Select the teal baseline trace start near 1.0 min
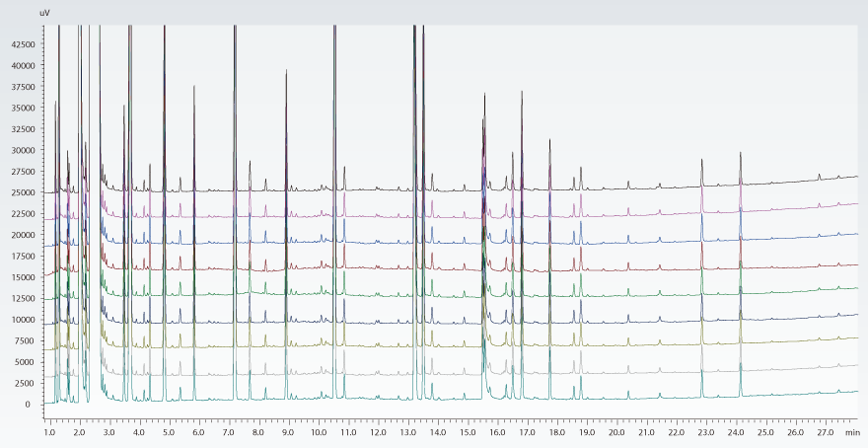The image size is (868, 448). click(x=45, y=404)
